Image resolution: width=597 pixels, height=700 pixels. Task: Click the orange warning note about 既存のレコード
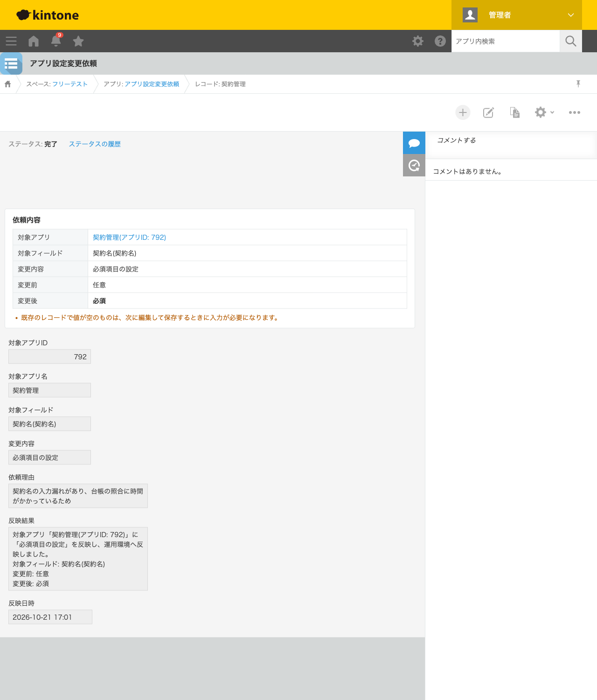point(149,318)
